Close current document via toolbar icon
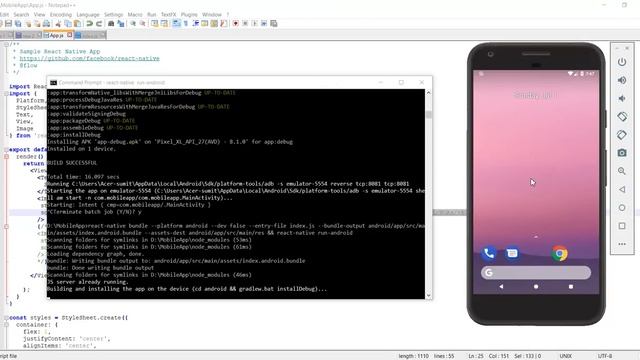This screenshot has height=360, width=640. (28, 24)
